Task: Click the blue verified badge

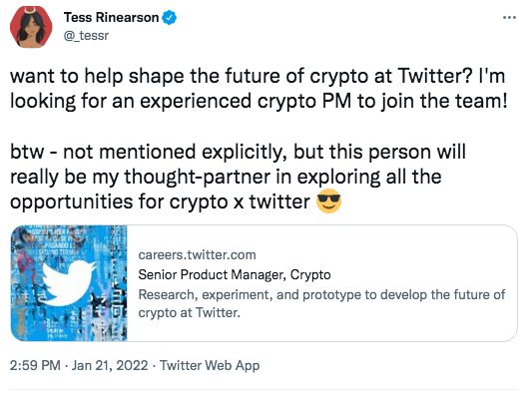Action: (x=170, y=17)
